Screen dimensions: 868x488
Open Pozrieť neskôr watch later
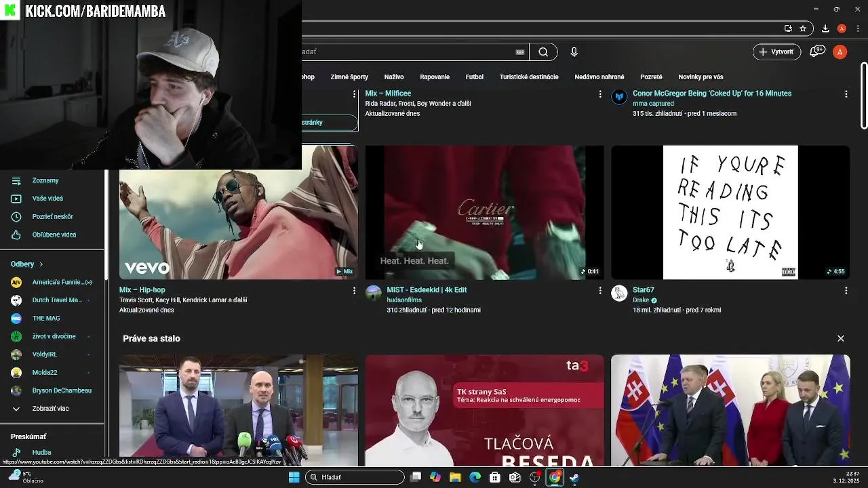click(x=52, y=216)
